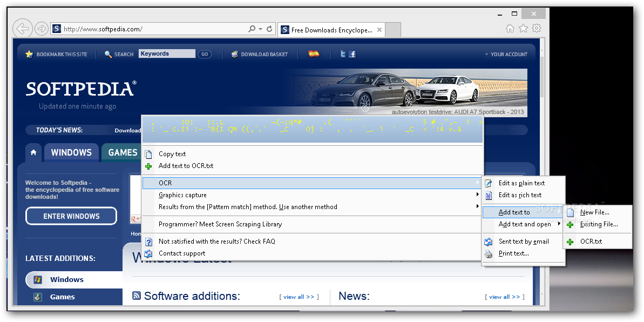Click the browser Forward arrow button

(42, 29)
